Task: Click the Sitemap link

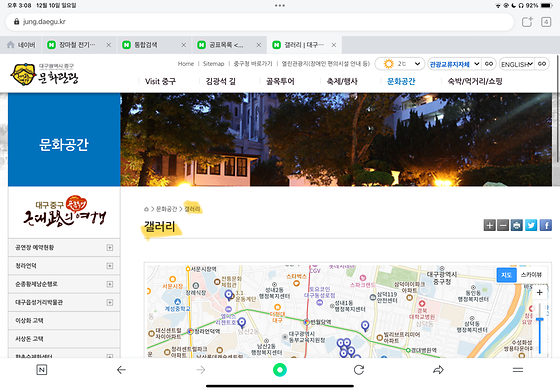Action: pyautogui.click(x=214, y=64)
